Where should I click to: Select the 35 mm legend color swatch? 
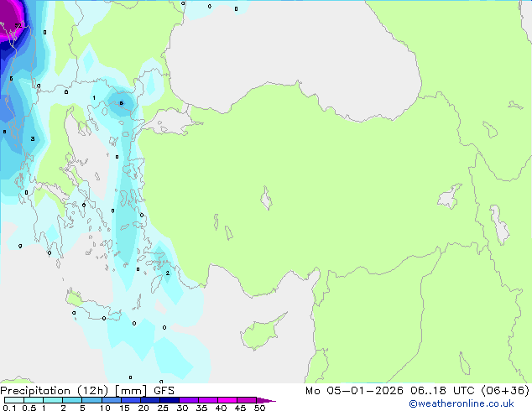(x=208, y=400)
